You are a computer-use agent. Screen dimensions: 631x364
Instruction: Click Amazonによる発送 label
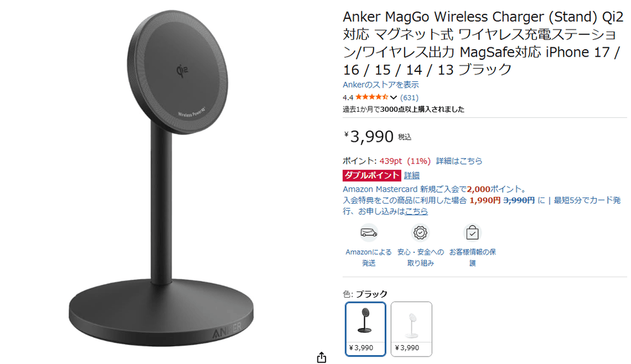click(x=369, y=257)
